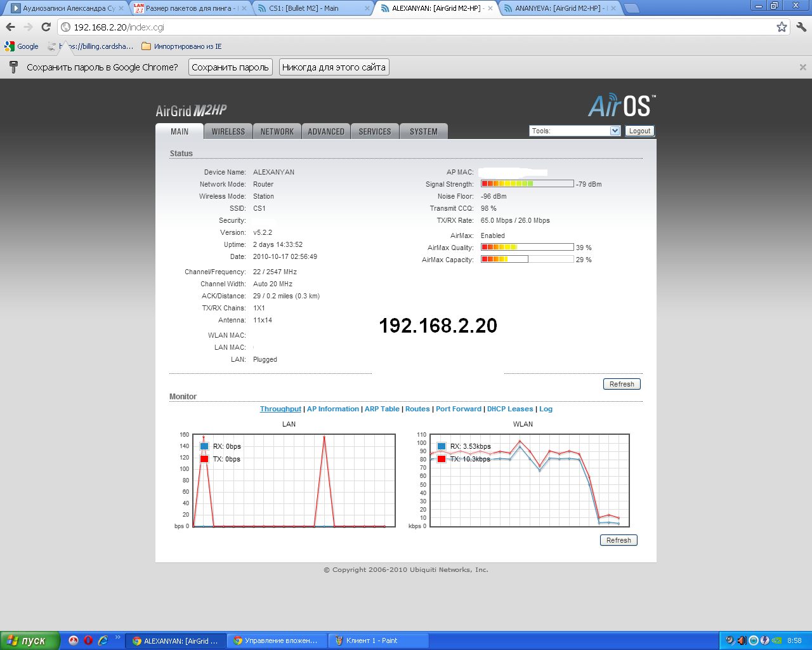Click the 65.0 Mbps / 26.0 Mbps rate value
The height and width of the screenshot is (650, 812).
click(x=515, y=220)
